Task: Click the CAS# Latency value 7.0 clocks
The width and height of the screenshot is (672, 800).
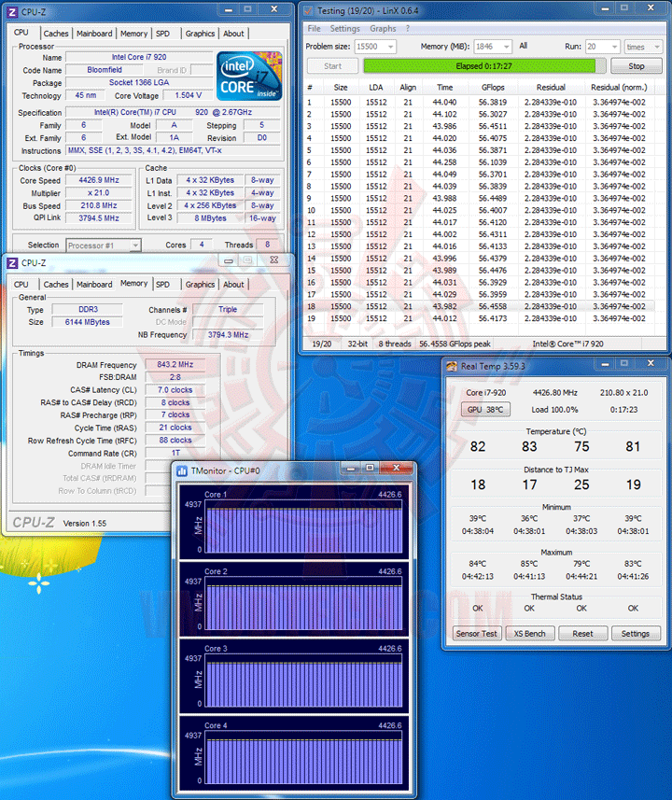Action: (x=175, y=390)
